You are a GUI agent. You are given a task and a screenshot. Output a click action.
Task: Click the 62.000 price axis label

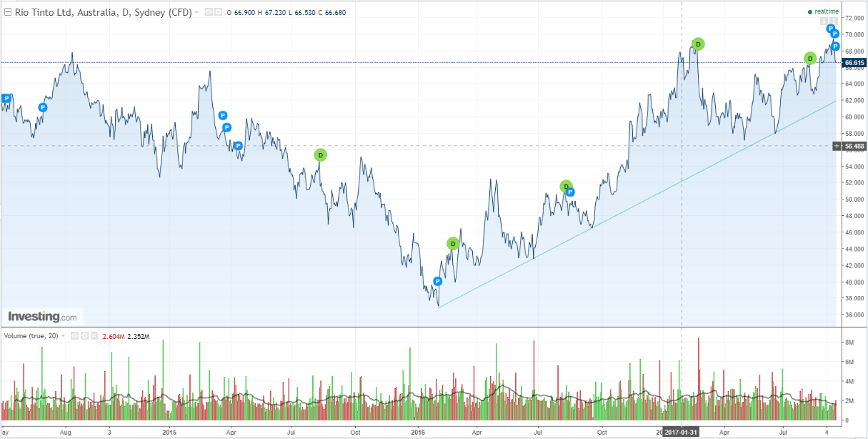(854, 100)
